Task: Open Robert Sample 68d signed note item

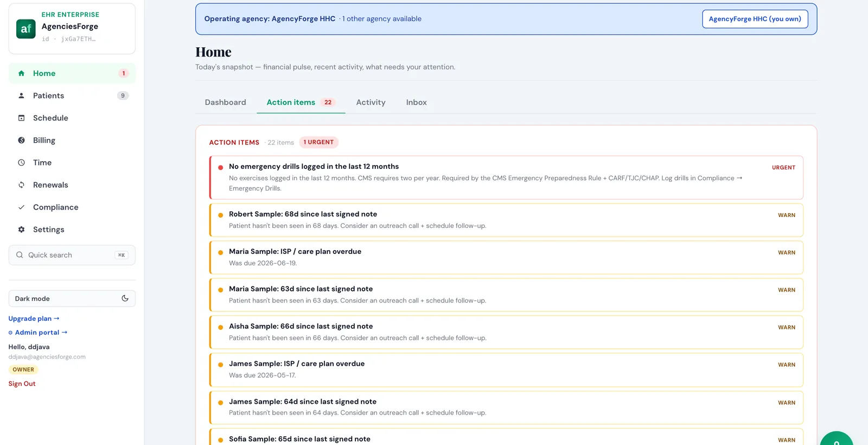Action: tap(506, 220)
